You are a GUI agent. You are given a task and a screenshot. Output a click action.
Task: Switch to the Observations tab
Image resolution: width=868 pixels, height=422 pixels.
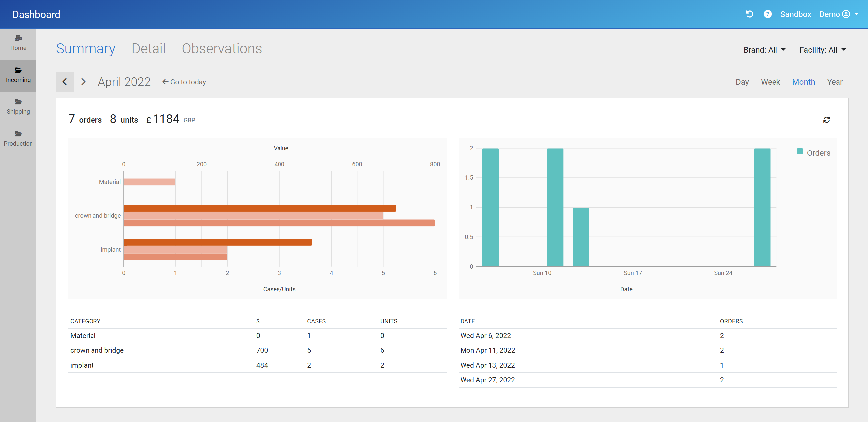point(221,49)
